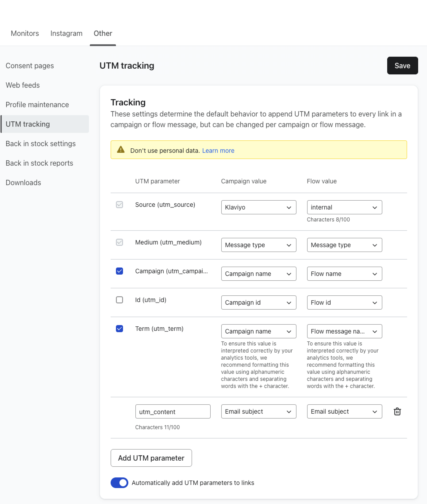Click the Save button

[402, 66]
